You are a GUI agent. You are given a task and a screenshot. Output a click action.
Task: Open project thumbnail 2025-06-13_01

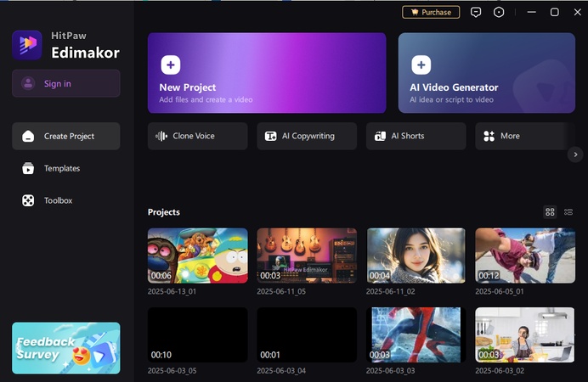pos(197,256)
